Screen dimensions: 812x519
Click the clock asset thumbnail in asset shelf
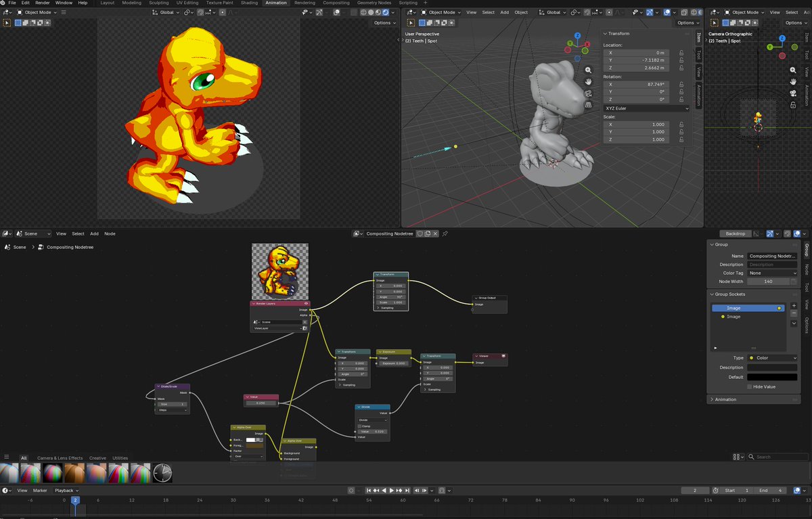click(x=162, y=472)
